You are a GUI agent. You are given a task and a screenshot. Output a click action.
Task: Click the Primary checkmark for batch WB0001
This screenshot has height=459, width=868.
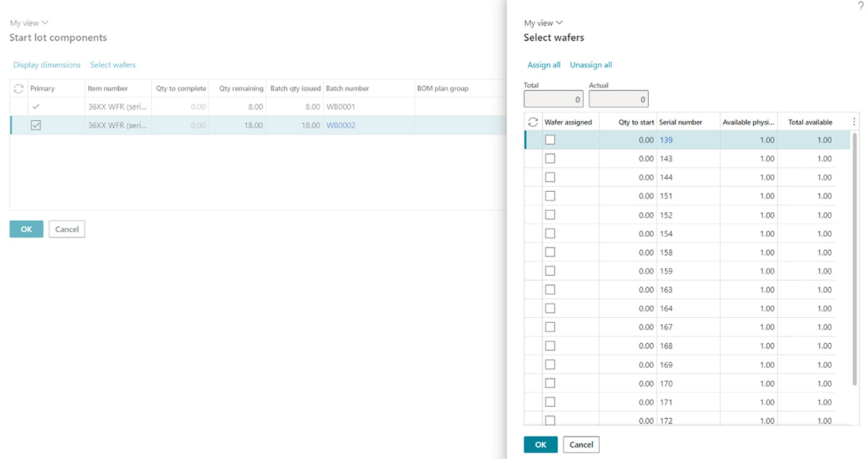click(x=35, y=106)
